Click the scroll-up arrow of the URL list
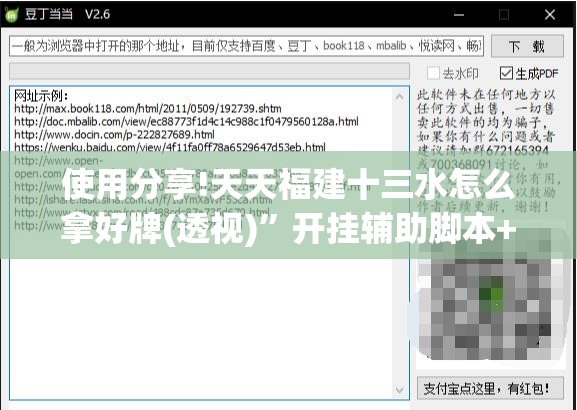The image size is (577, 410). pyautogui.click(x=400, y=97)
